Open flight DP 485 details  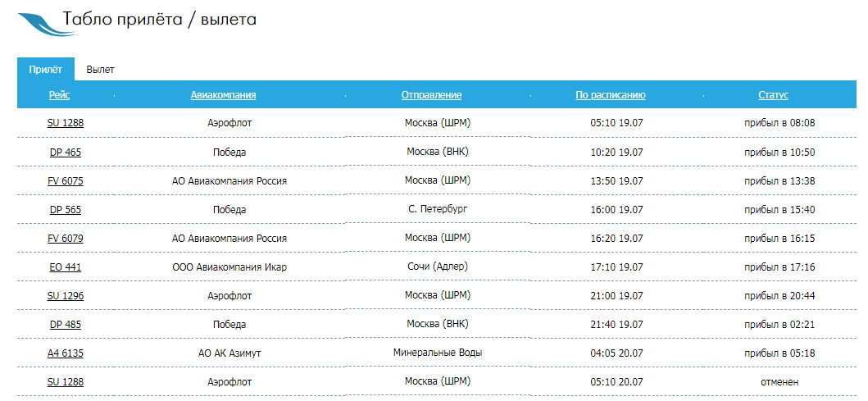(x=66, y=325)
